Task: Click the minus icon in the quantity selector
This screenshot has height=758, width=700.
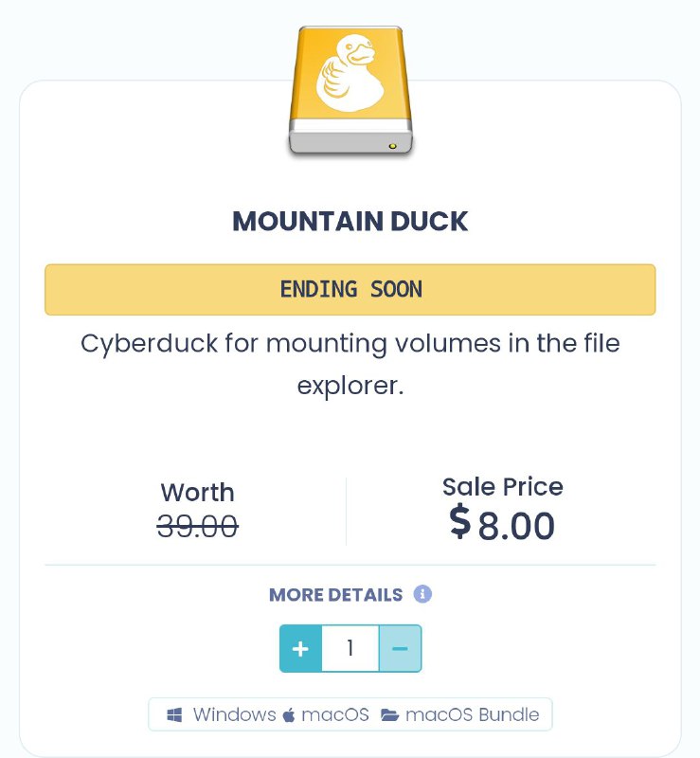Action: coord(401,648)
